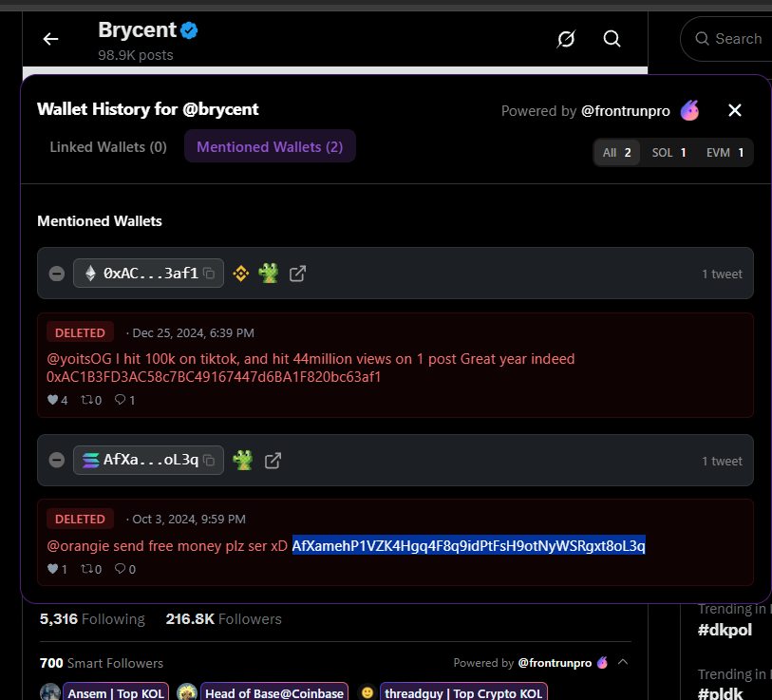Click frog icon beside AfXa...oL3q wallet
This screenshot has width=772, height=700.
[x=243, y=460]
